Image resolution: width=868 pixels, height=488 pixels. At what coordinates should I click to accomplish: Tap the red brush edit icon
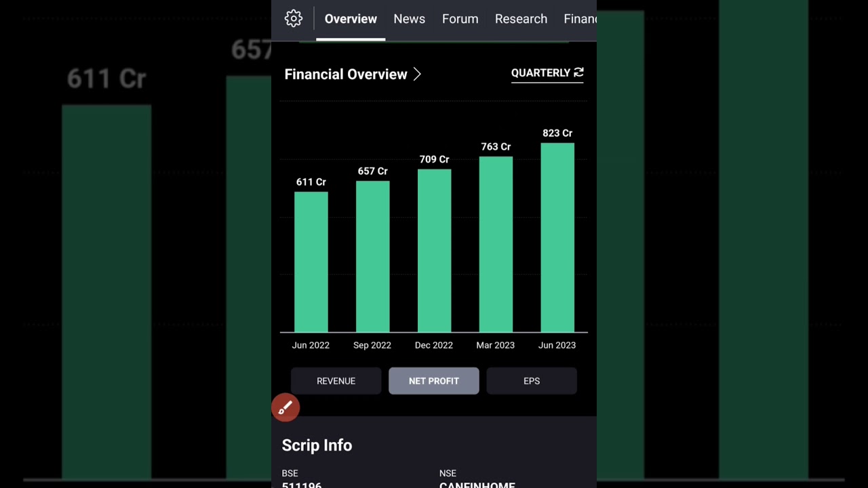285,407
